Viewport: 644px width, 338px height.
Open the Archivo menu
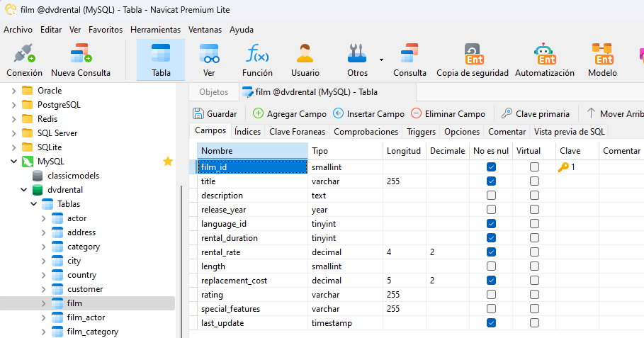click(18, 30)
